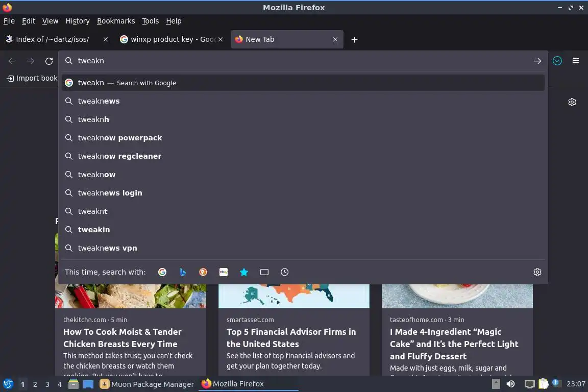Switch to virtual desktop 4
The height and width of the screenshot is (392, 588).
(x=60, y=384)
